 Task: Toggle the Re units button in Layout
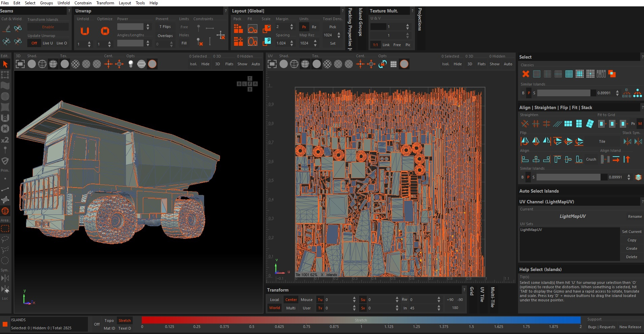click(x=314, y=27)
